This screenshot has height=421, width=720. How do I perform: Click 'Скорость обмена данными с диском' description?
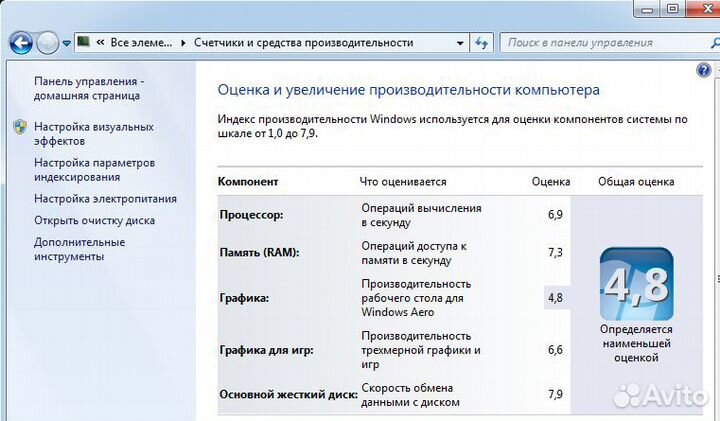[410, 395]
